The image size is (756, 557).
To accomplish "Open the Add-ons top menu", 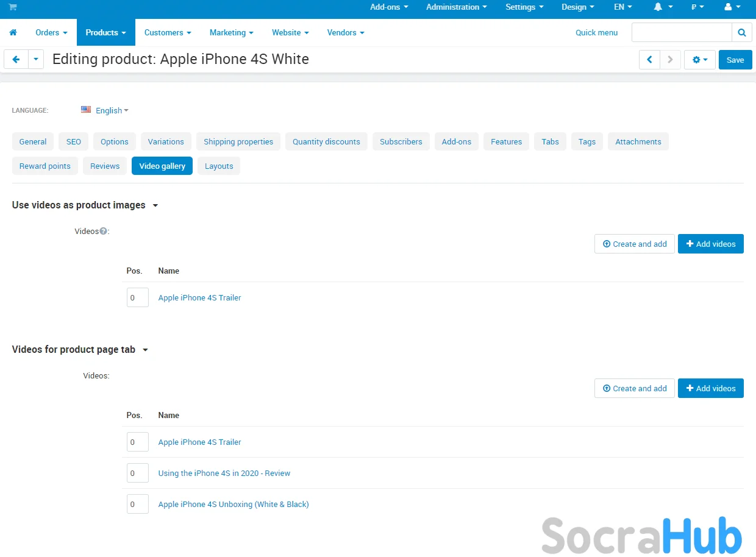I will [388, 7].
